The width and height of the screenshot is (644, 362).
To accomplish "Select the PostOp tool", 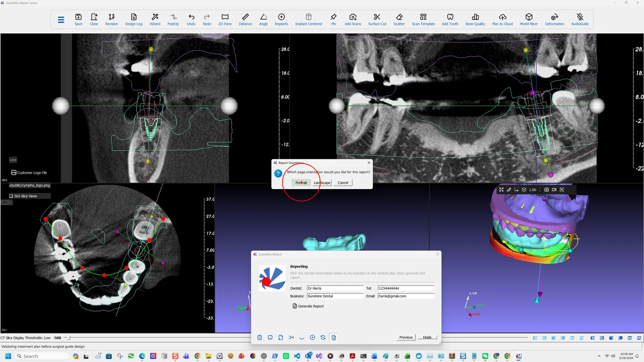I will tap(173, 19).
